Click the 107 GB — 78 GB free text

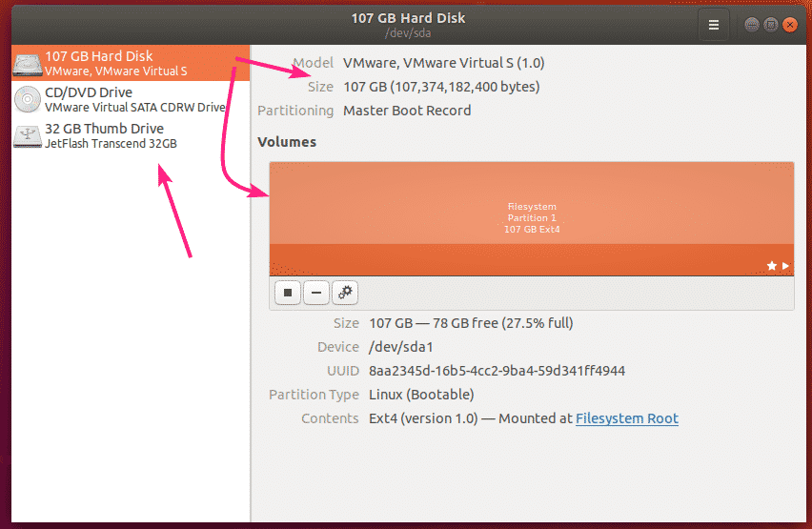[471, 323]
